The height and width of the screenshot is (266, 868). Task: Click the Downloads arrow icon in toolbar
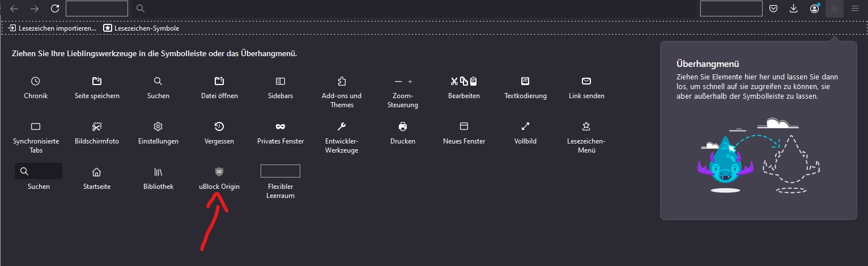pyautogui.click(x=794, y=9)
